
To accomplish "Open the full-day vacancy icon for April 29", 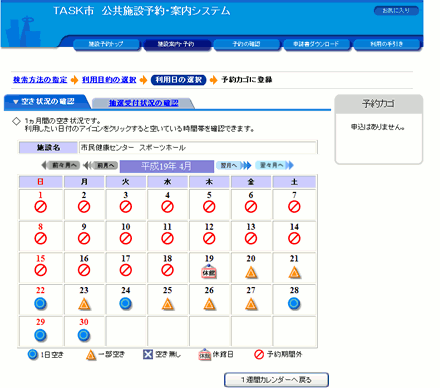I will 40,335.
